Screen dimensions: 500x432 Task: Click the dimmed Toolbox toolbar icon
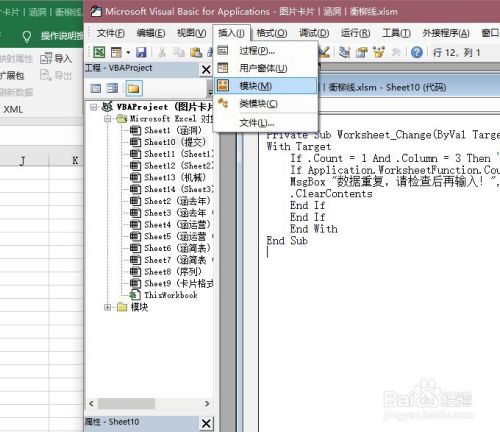(396, 52)
